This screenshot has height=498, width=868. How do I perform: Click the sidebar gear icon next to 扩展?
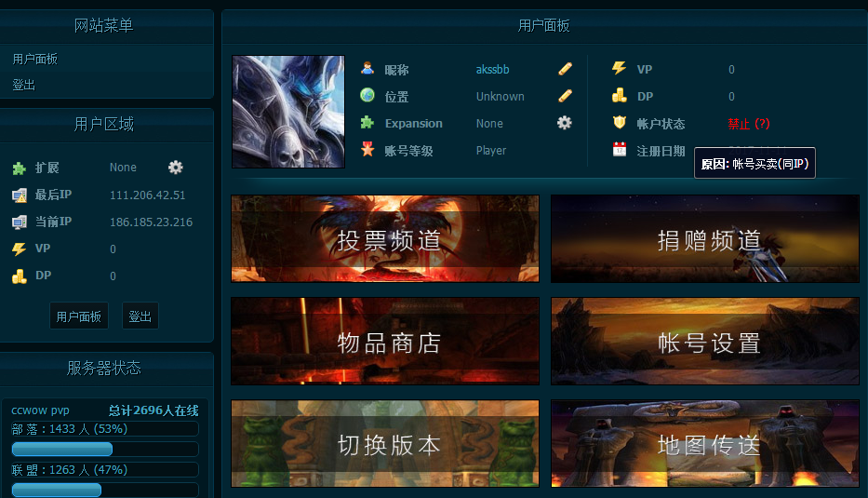176,168
